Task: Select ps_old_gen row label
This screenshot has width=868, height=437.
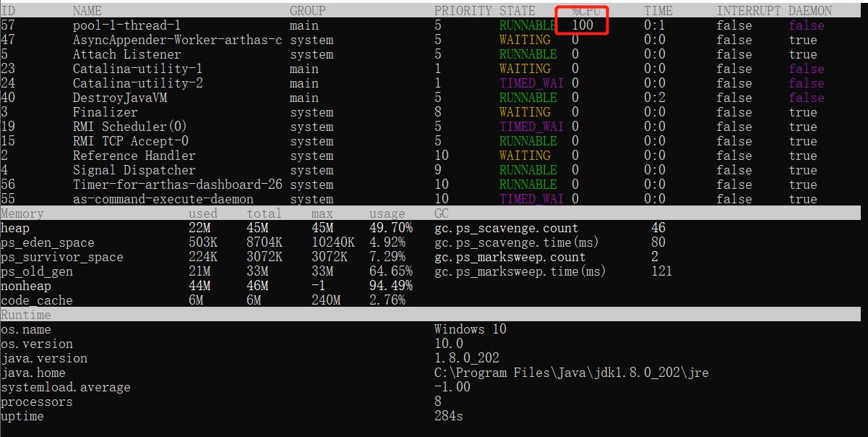Action: click(x=37, y=271)
